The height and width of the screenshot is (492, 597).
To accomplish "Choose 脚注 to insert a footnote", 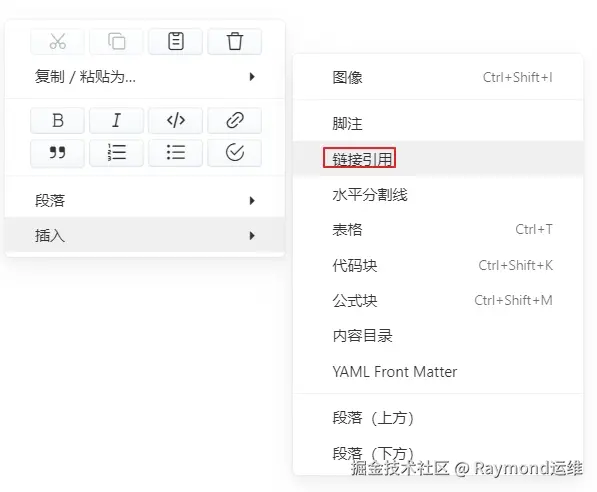I will 438,123.
